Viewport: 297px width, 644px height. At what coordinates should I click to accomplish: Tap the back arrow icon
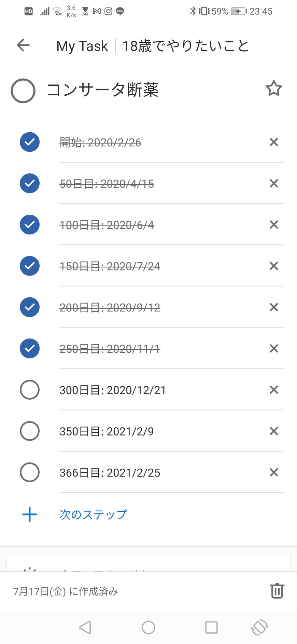click(23, 45)
